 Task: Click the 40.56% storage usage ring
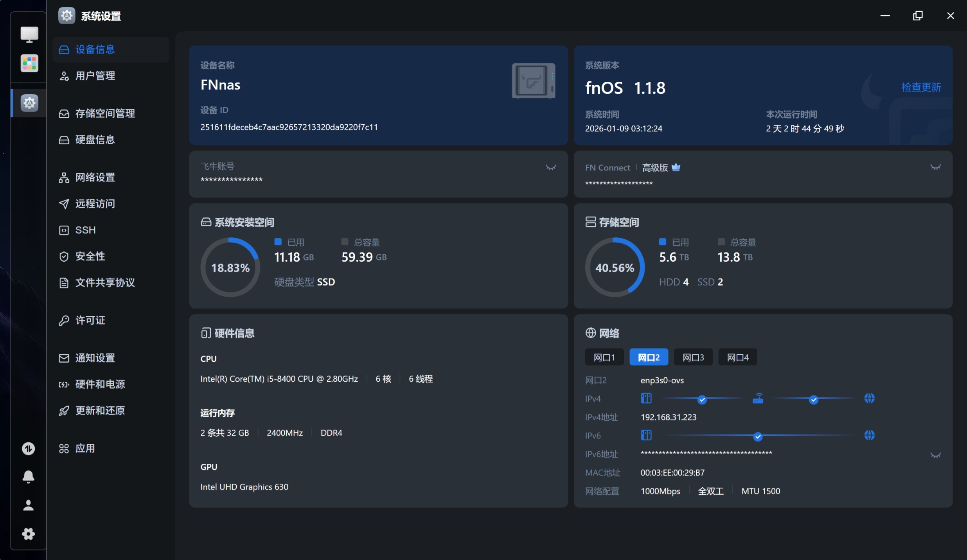pos(615,267)
